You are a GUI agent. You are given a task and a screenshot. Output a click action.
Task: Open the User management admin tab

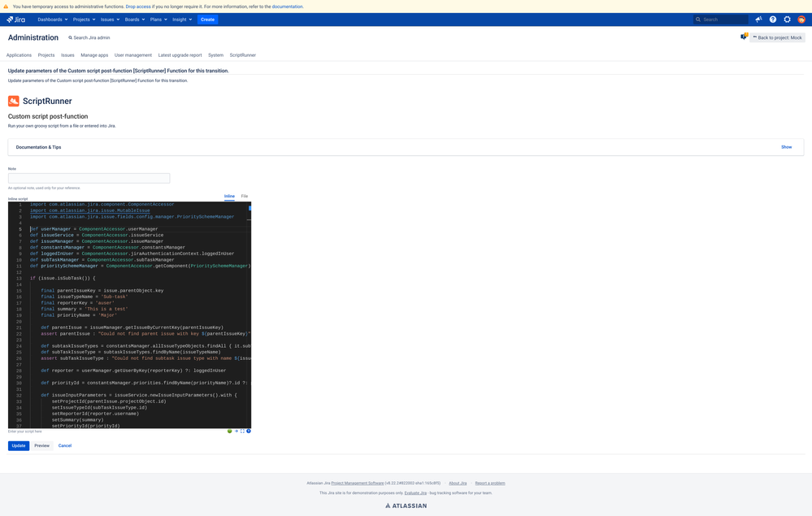133,55
